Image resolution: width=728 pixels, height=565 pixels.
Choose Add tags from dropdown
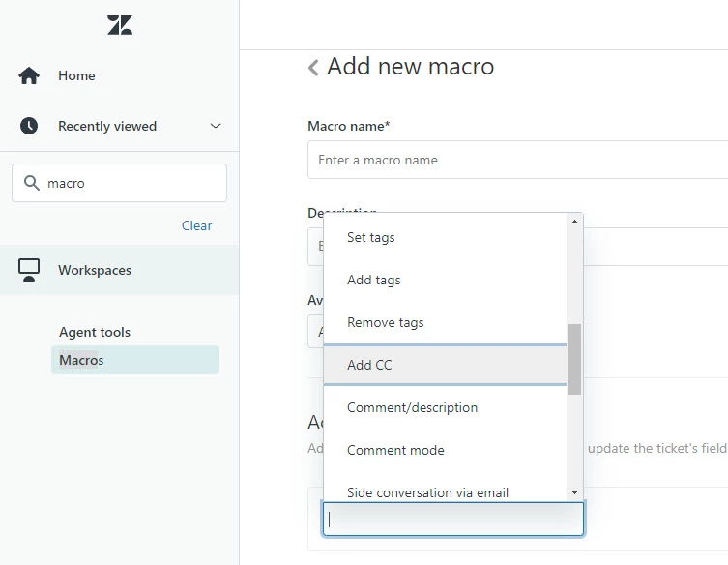374,280
